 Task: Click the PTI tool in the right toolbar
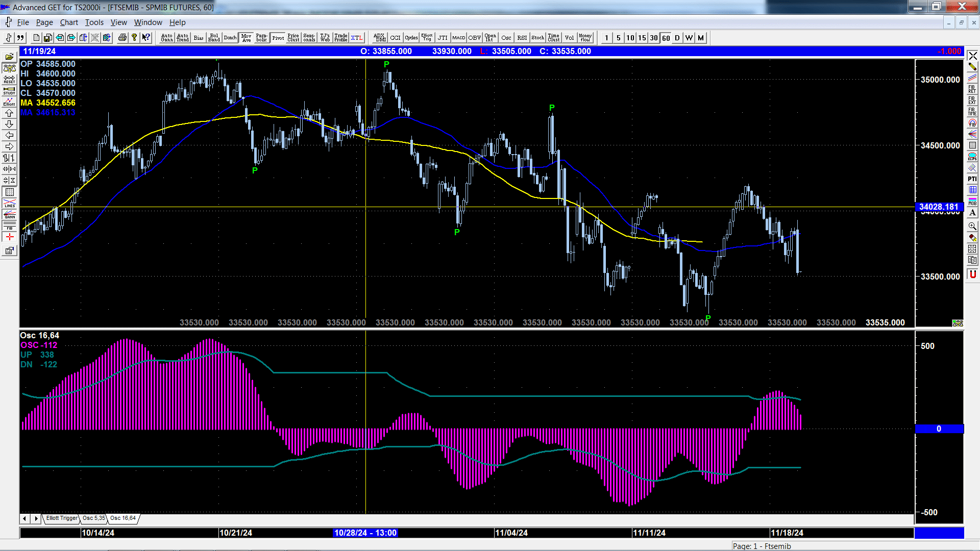click(972, 179)
